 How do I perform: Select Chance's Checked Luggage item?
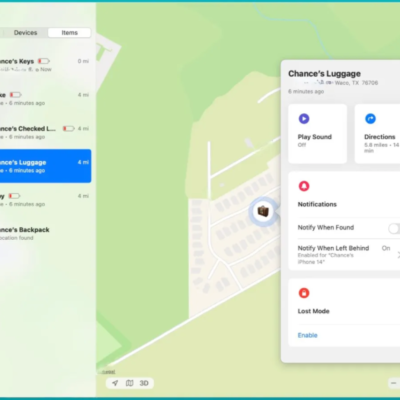tap(45, 132)
